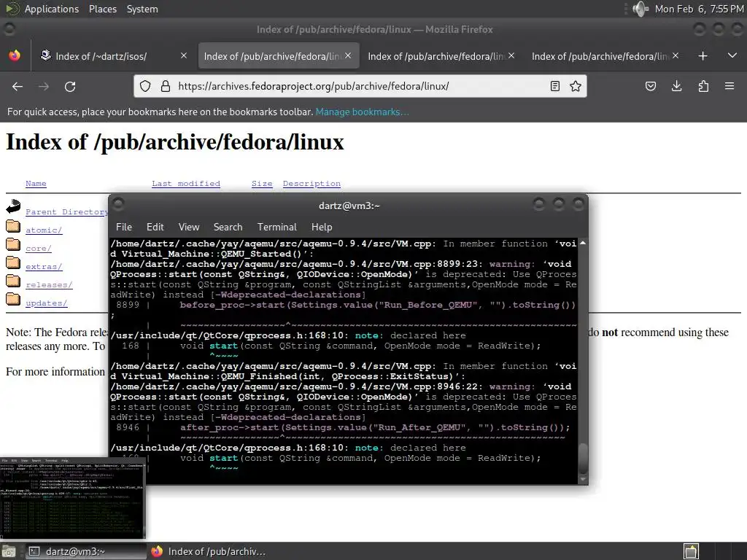Viewport: 747px width, 560px height.
Task: Click the folder icon beside updates/
Action: click(x=13, y=298)
